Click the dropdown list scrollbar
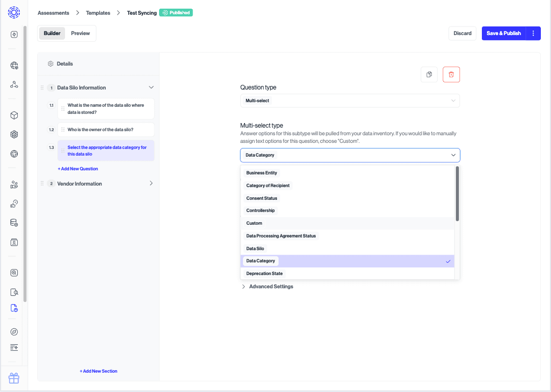Screen dimensions: 551x392 pos(457,194)
